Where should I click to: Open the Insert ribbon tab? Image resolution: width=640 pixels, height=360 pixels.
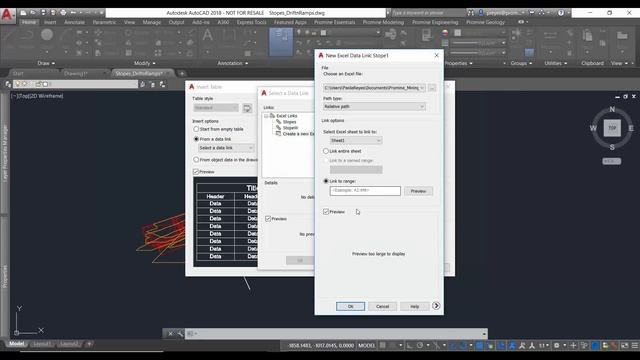(x=50, y=22)
